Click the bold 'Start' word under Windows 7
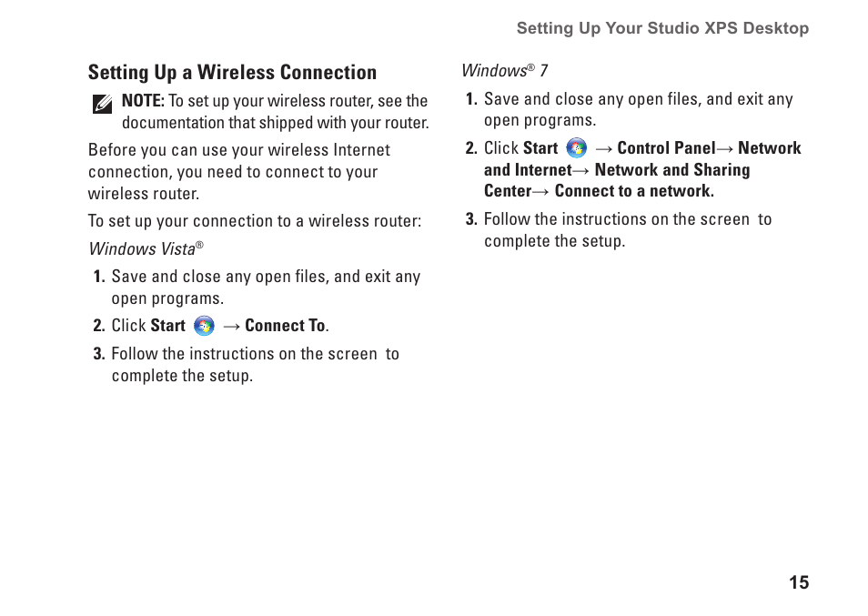The height and width of the screenshot is (616, 868). 540,147
